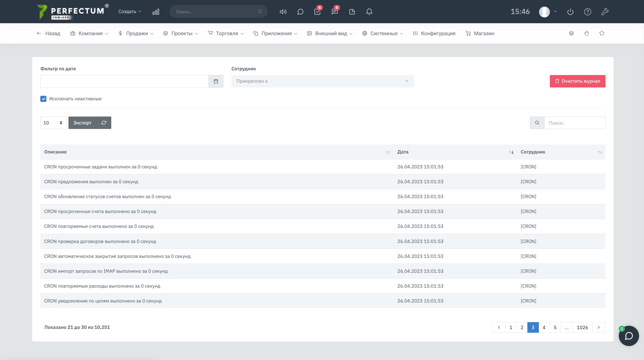Click the flame icon in menu bar
This screenshot has height=360, width=644.
587,33
